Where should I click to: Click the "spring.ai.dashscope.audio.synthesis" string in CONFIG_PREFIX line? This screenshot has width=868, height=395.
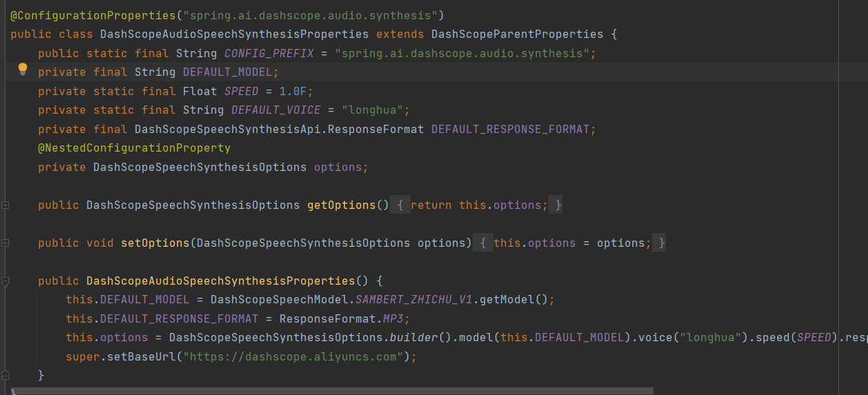tap(462, 53)
